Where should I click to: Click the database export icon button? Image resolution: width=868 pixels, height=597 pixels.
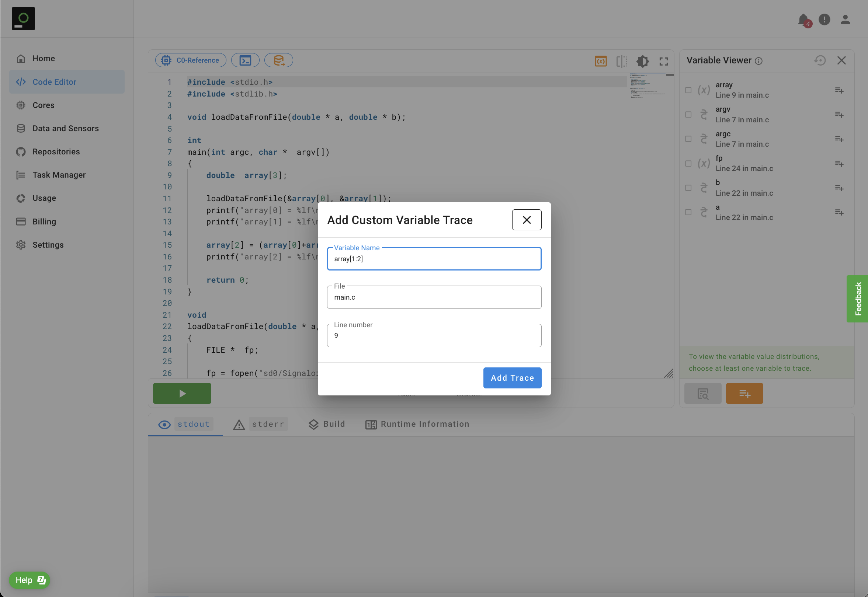coord(278,60)
